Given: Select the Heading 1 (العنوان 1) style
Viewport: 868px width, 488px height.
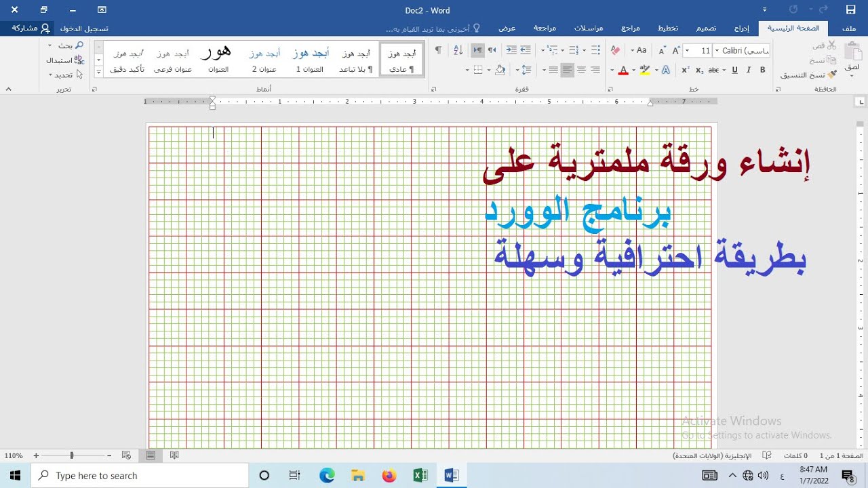Looking at the screenshot, I should click(310, 60).
